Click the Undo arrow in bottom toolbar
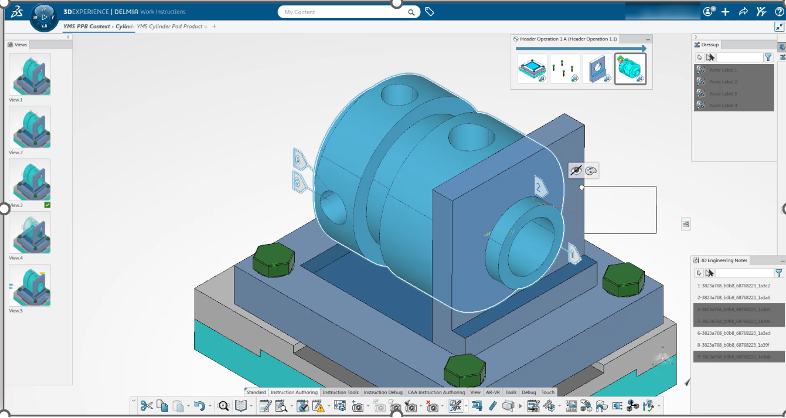The image size is (786, 418). [x=199, y=405]
